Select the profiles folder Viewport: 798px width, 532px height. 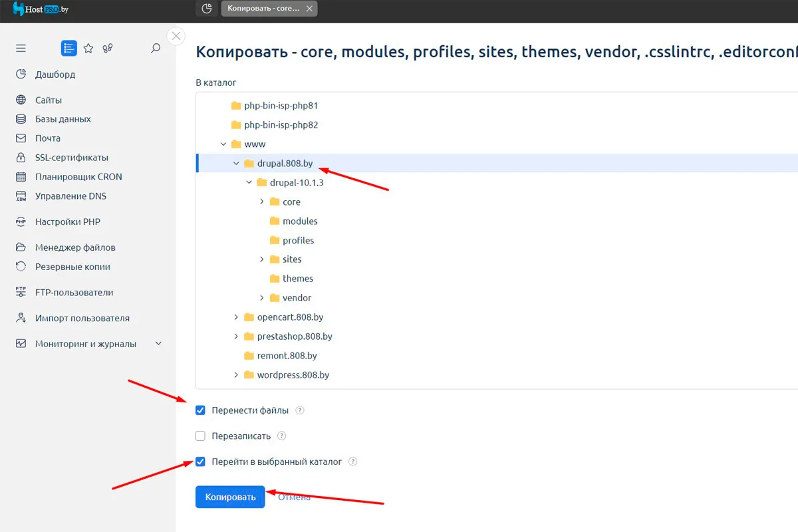point(298,240)
